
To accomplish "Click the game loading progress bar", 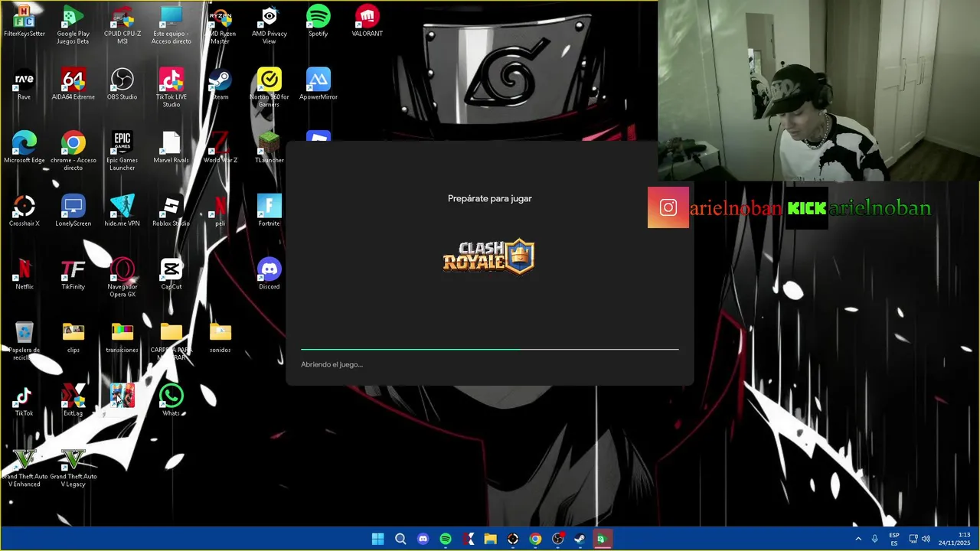I will [x=489, y=349].
